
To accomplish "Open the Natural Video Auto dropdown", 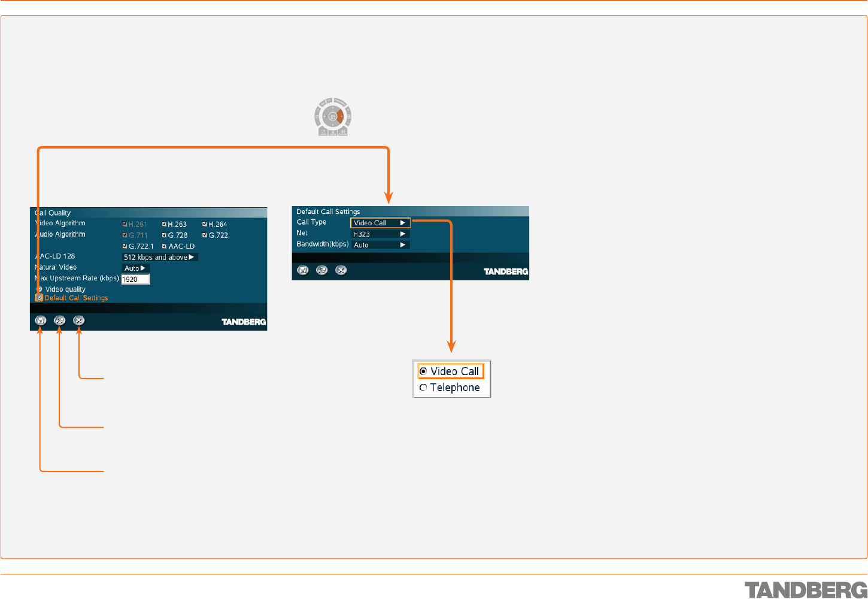I will [x=136, y=268].
